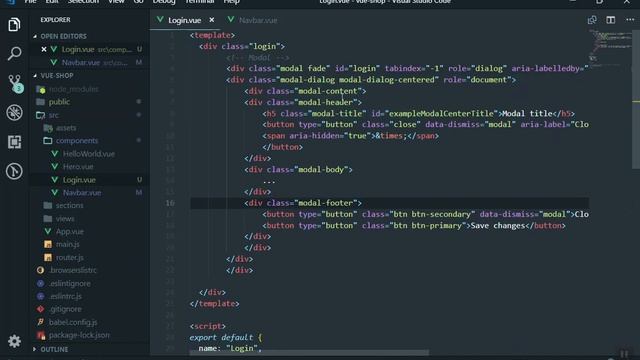Click the 'Modal title' text in code
Screen dimensions: 640x360
[x=527, y=113]
